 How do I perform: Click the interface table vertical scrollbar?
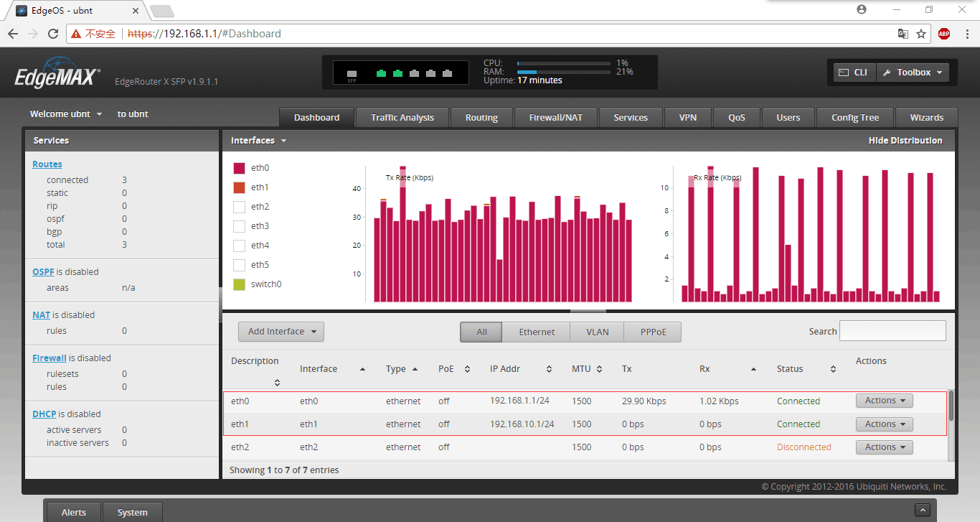point(951,406)
